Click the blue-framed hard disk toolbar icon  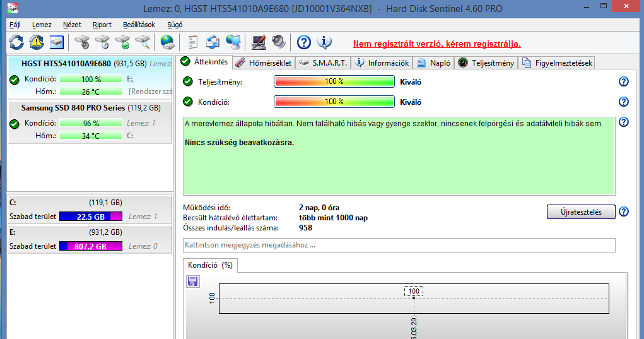coord(57,42)
